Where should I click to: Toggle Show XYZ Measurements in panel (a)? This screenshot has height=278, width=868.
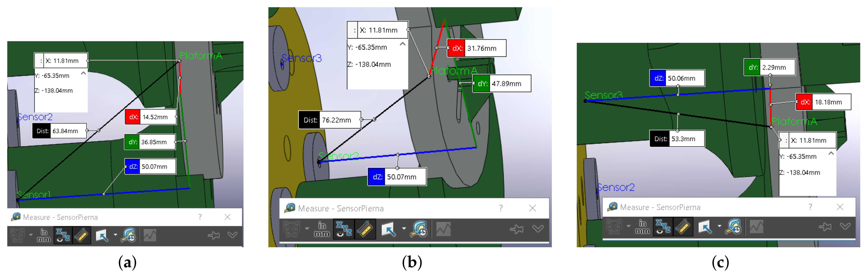click(x=63, y=235)
